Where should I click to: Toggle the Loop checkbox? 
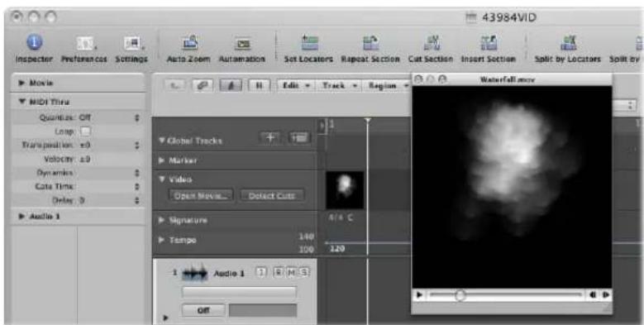point(86,131)
